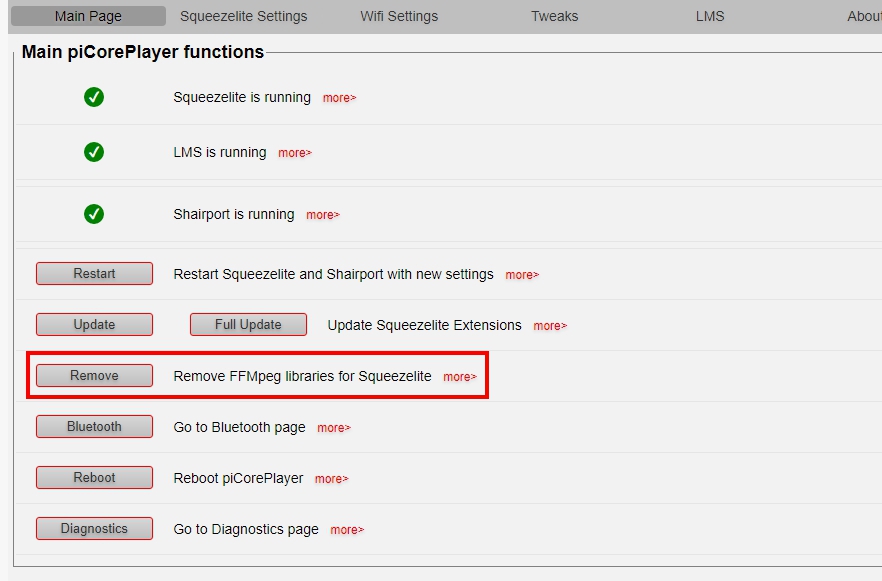Click the 'Main piCorePlayer functions' heading
The image size is (882, 581).
[143, 52]
